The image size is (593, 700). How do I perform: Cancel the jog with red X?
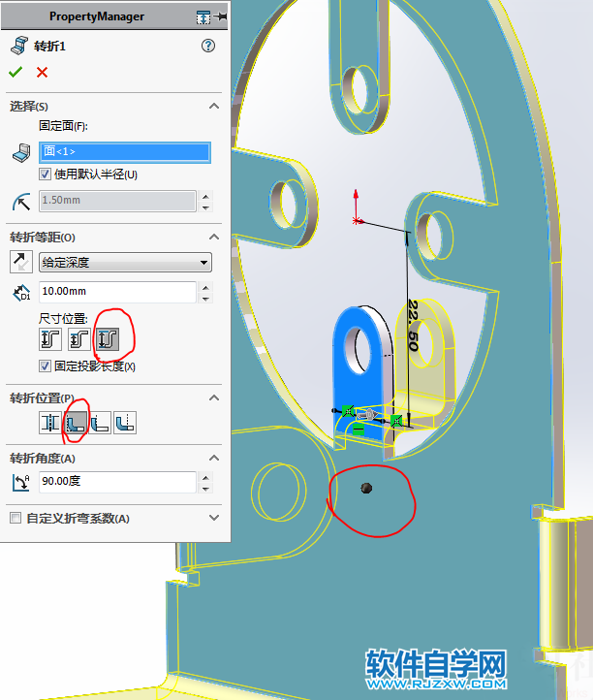42,72
